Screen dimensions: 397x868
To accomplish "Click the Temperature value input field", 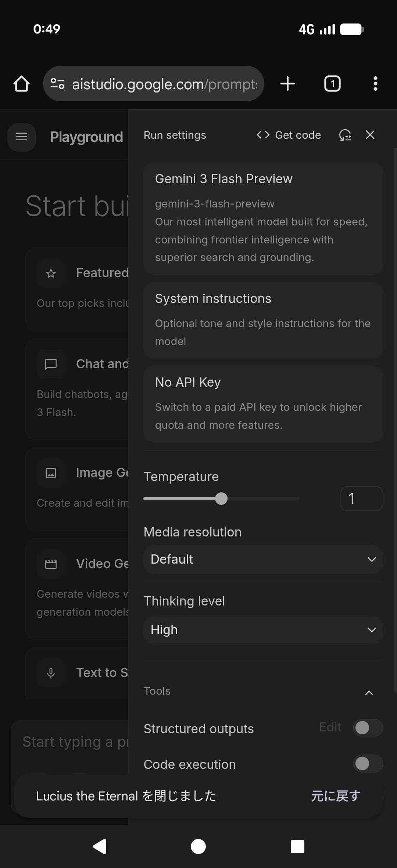I will pyautogui.click(x=362, y=499).
